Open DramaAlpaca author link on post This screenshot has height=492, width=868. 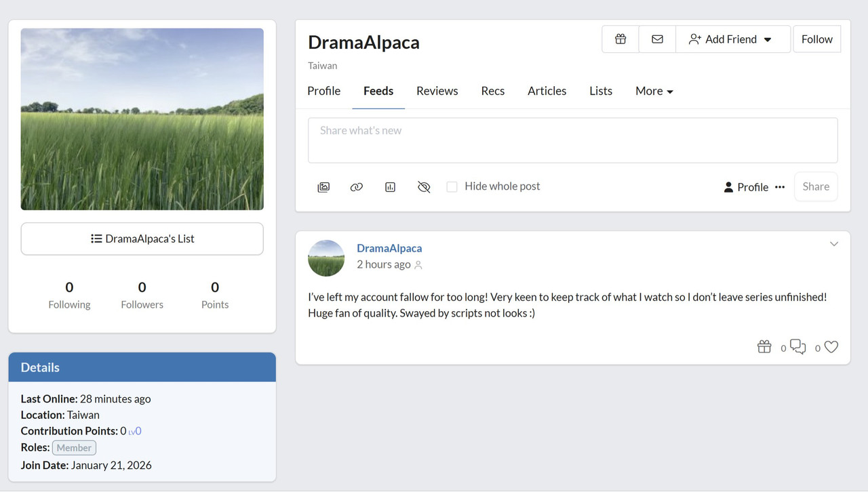(x=389, y=248)
